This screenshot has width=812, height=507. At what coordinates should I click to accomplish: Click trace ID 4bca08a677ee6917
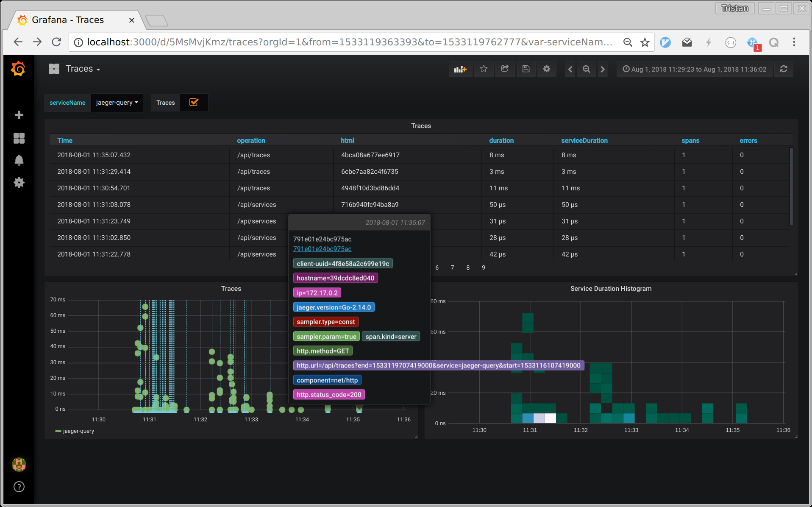(370, 155)
